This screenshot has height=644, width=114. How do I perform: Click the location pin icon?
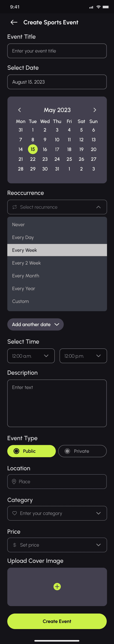coord(14,481)
